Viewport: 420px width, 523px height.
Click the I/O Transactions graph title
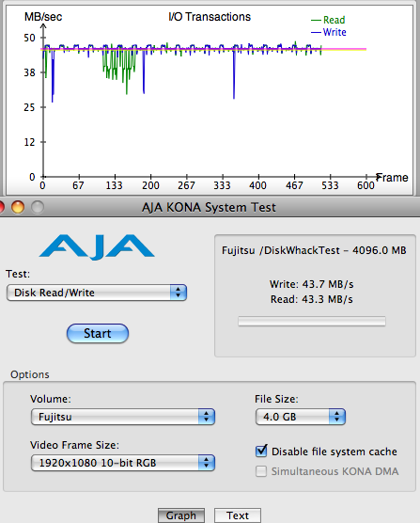[x=210, y=17]
